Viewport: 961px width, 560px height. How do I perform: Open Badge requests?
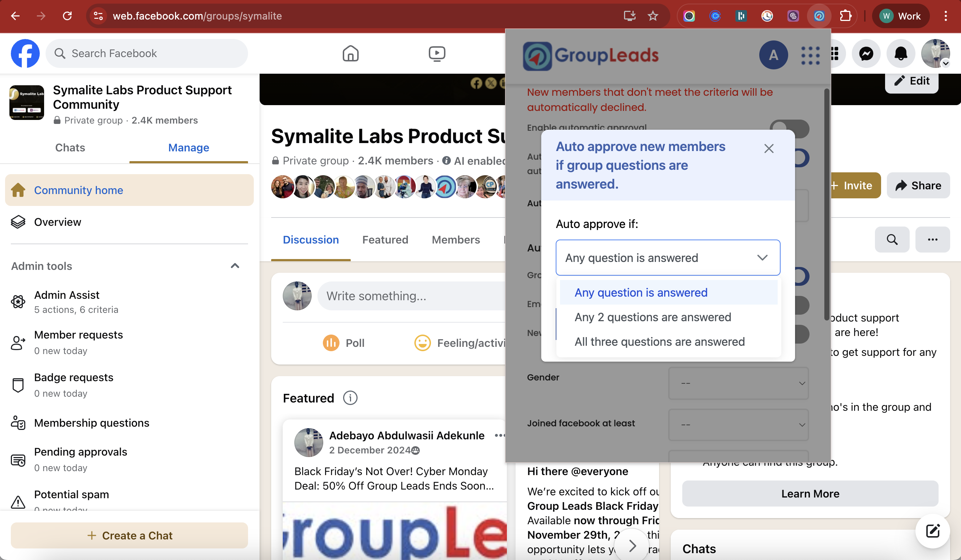(129, 385)
